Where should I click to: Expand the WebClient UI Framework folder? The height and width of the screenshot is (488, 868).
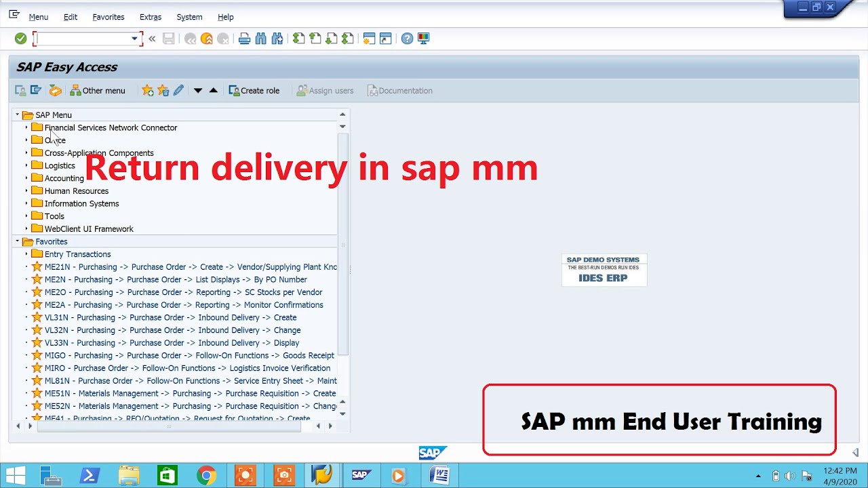(x=26, y=229)
